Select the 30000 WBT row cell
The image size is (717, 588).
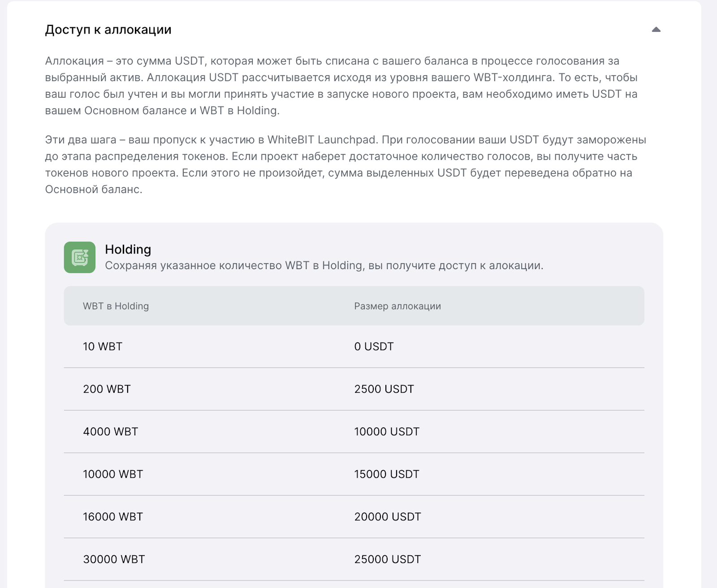coord(114,559)
